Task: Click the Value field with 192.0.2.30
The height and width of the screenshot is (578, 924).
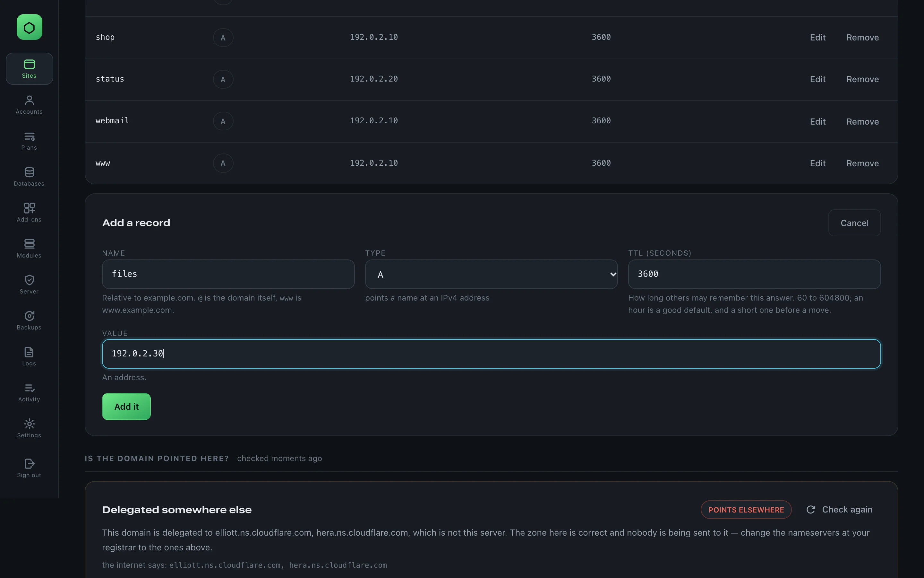Action: (x=491, y=354)
